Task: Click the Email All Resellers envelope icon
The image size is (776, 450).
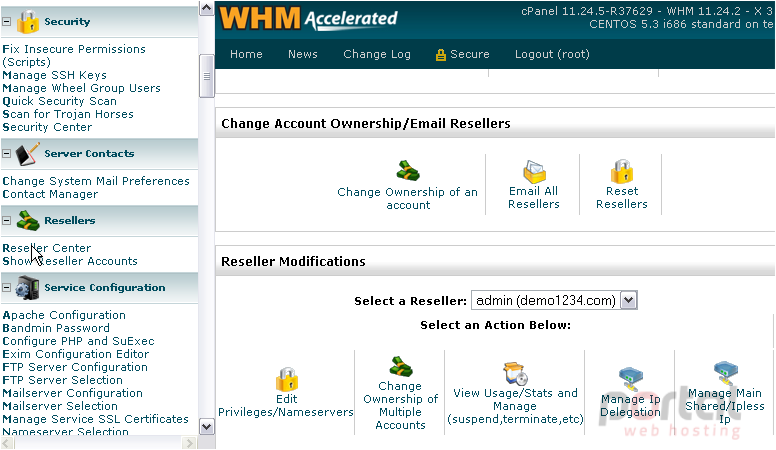Action: coord(534,171)
